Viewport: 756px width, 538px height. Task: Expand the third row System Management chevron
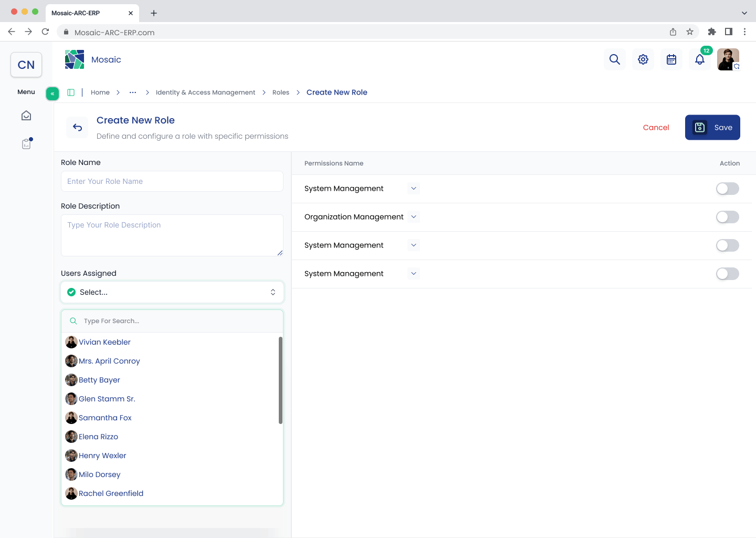[x=414, y=245]
